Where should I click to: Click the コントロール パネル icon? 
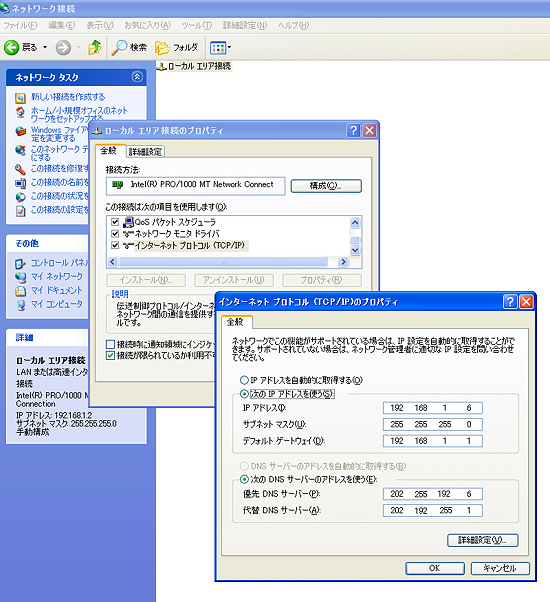tap(20, 264)
